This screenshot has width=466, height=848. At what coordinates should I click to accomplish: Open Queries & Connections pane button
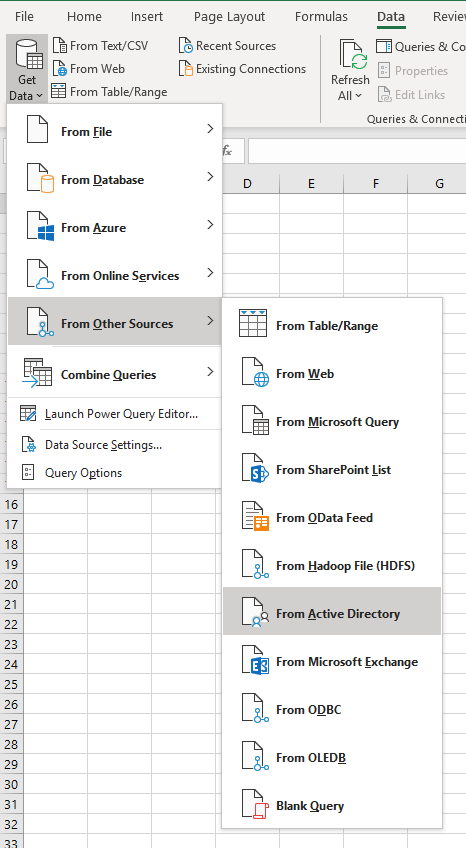click(x=421, y=47)
